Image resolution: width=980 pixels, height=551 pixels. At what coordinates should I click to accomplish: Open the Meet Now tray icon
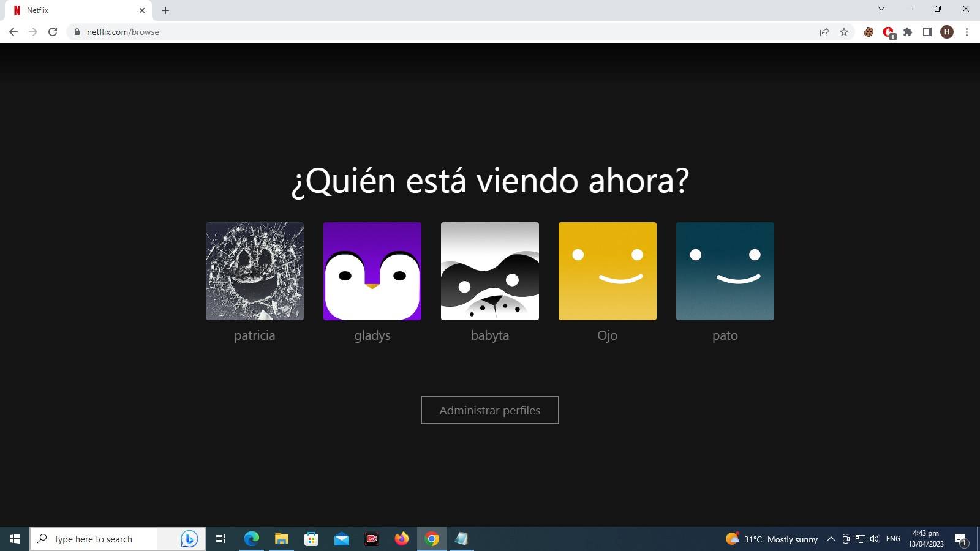846,539
